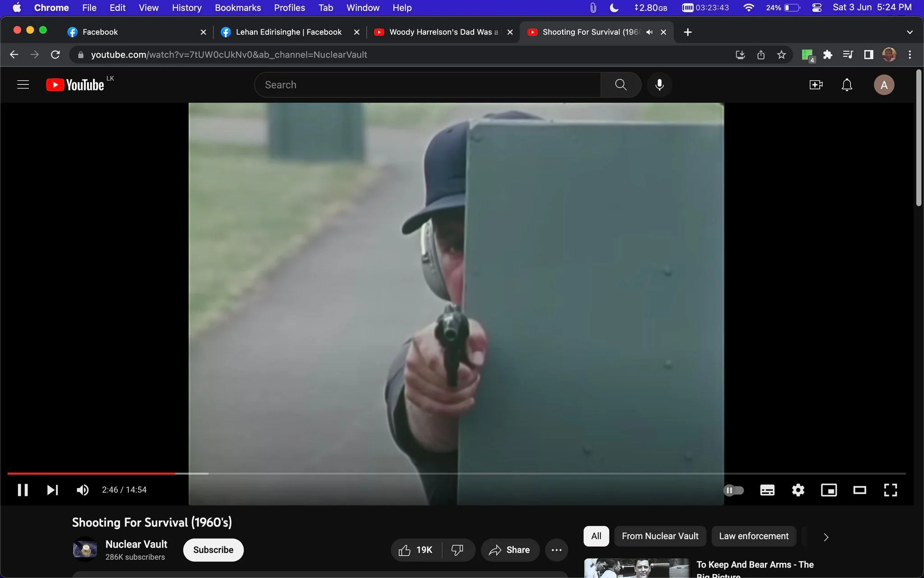
Task: Enable miniplayer mode
Action: [x=829, y=490]
